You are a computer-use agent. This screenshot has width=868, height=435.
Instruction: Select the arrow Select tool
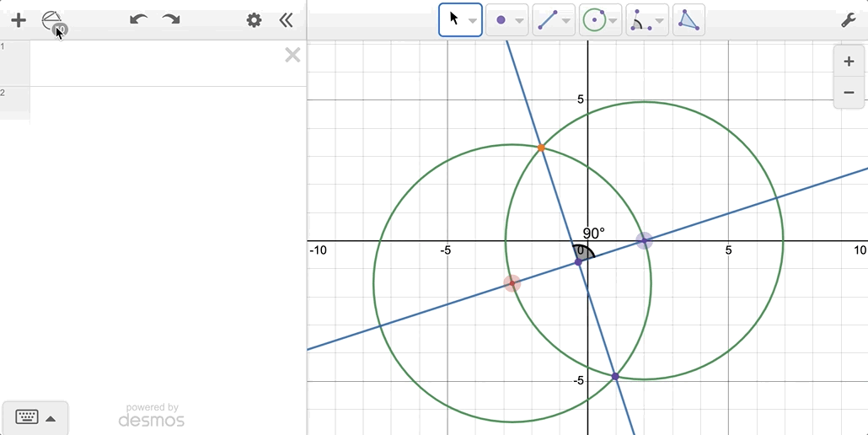click(x=454, y=19)
